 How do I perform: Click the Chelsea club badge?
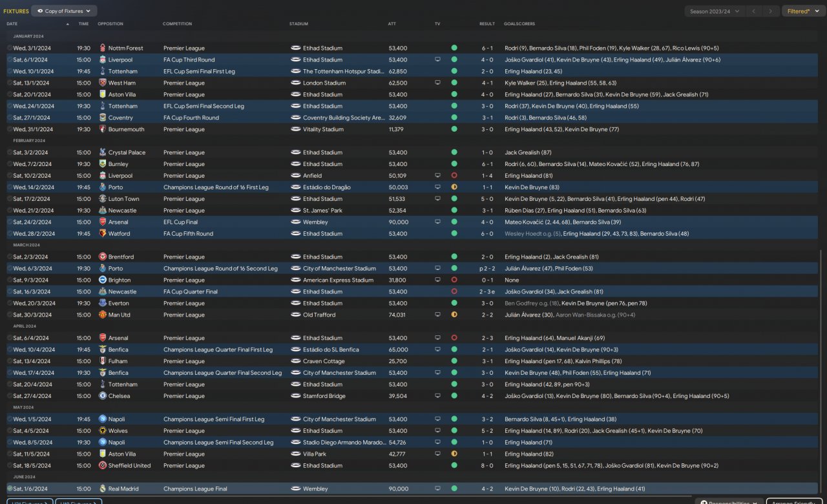click(102, 396)
